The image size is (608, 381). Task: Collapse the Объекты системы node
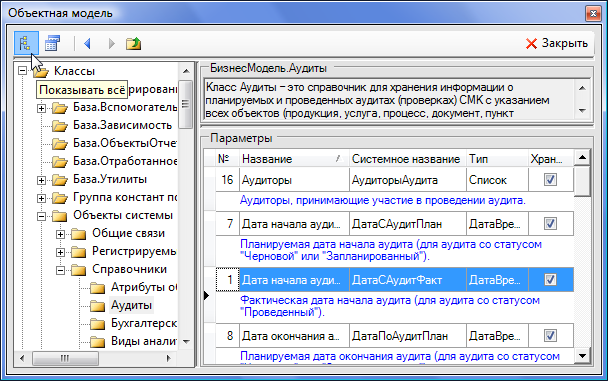(x=41, y=216)
